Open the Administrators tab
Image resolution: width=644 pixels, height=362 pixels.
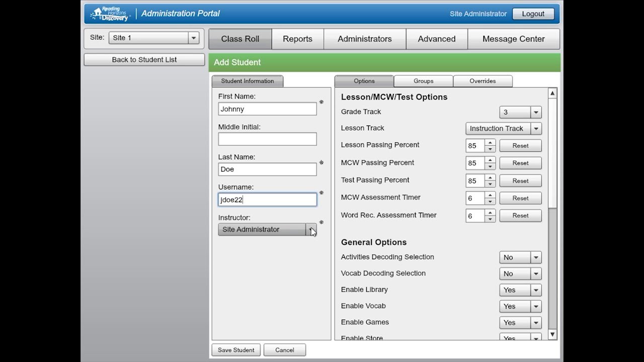pyautogui.click(x=365, y=39)
